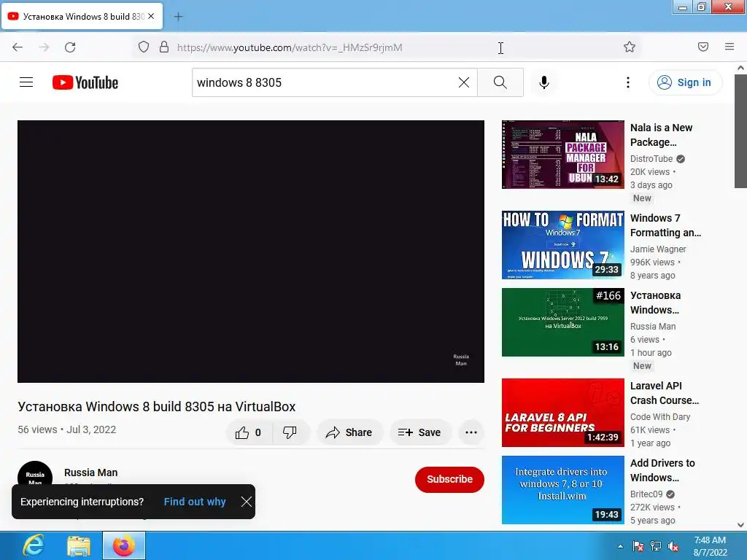Select the video title Установка Windows 8 build 8305
The height and width of the screenshot is (560, 747).
157,407
